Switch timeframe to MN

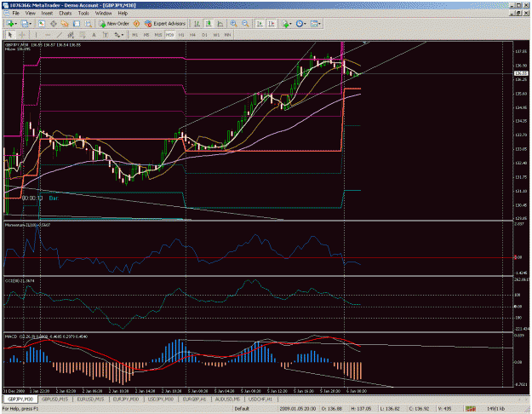click(x=227, y=35)
